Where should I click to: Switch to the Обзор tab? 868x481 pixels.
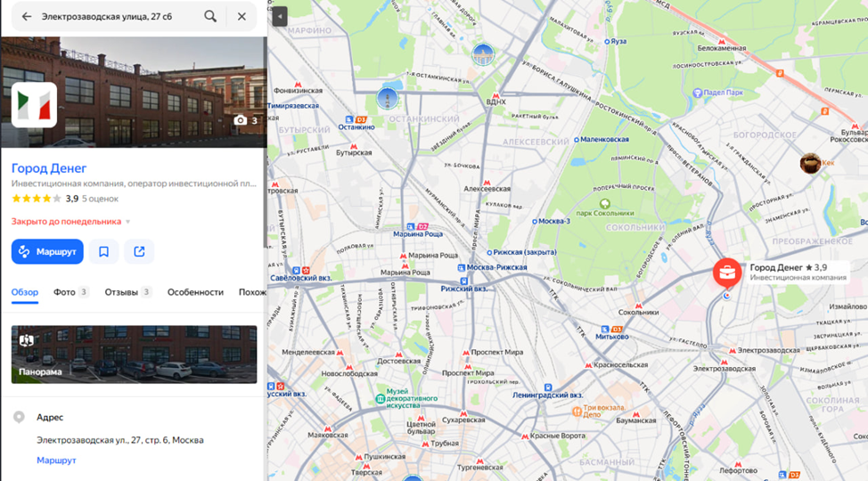point(25,292)
